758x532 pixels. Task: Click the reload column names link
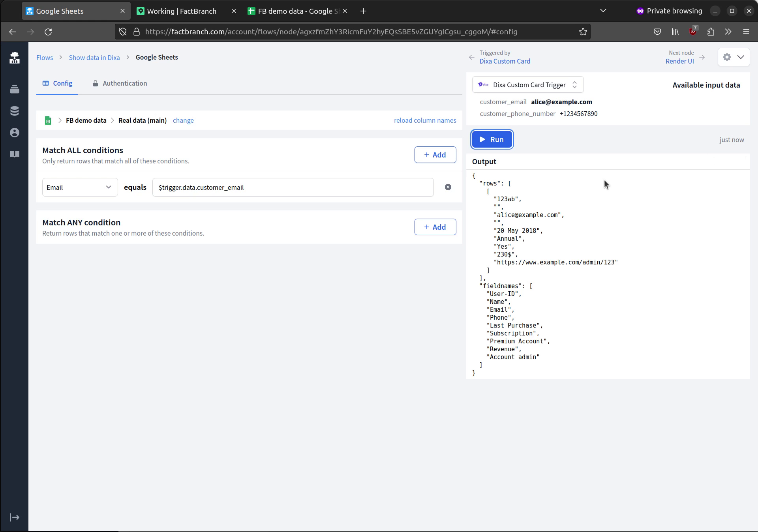pos(425,120)
